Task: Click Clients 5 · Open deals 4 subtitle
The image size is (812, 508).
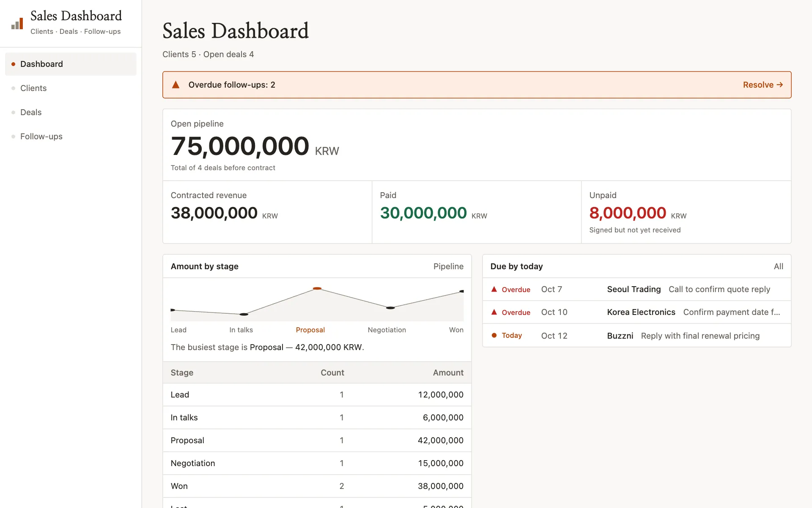Action: [208, 54]
